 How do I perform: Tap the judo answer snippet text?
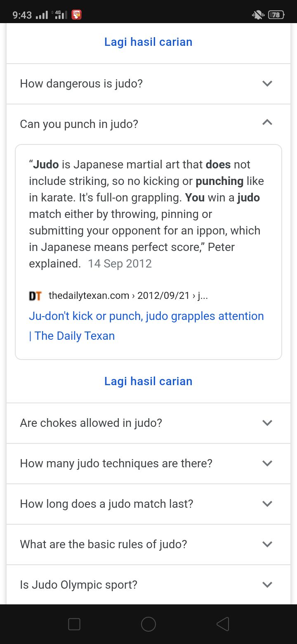146,214
